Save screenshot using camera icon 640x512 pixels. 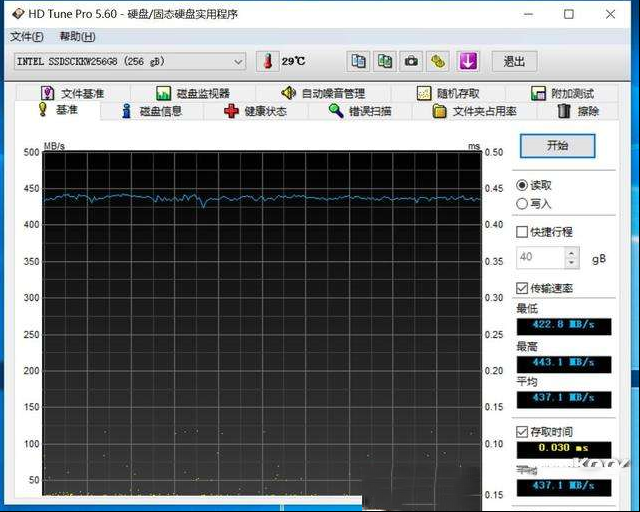[411, 62]
